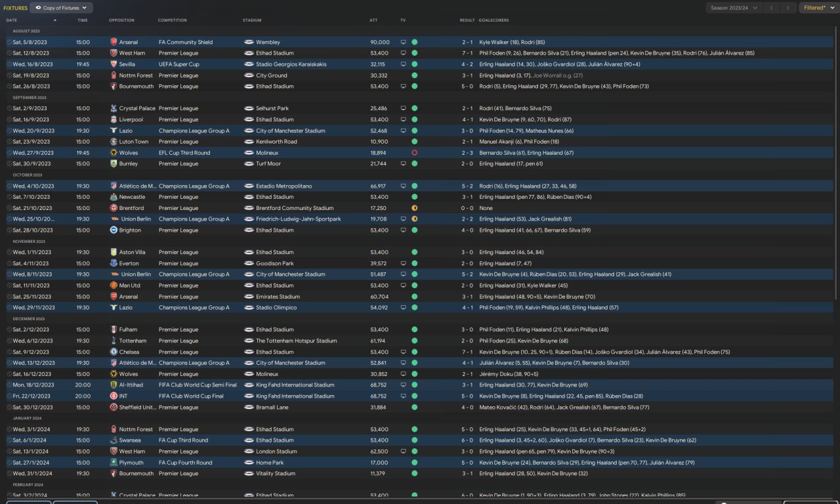Click the Arsenal badge in the Community Shield row
Screen dimensions: 840x504
[x=114, y=42]
